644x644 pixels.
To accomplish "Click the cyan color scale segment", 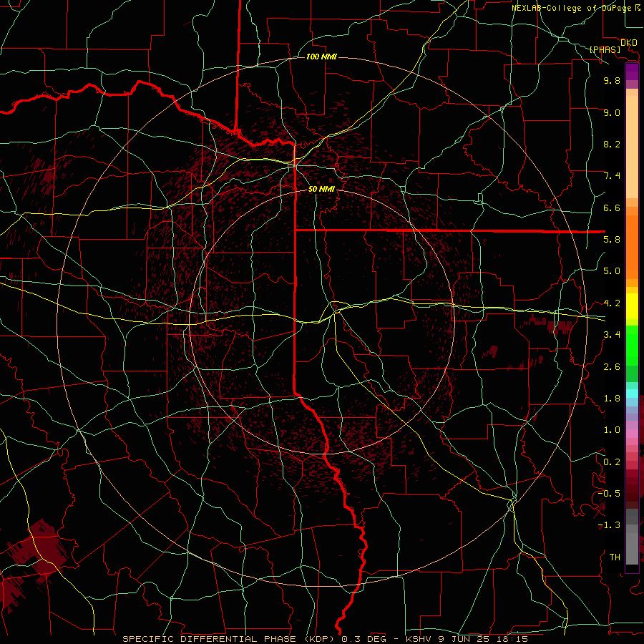I will coord(632,394).
